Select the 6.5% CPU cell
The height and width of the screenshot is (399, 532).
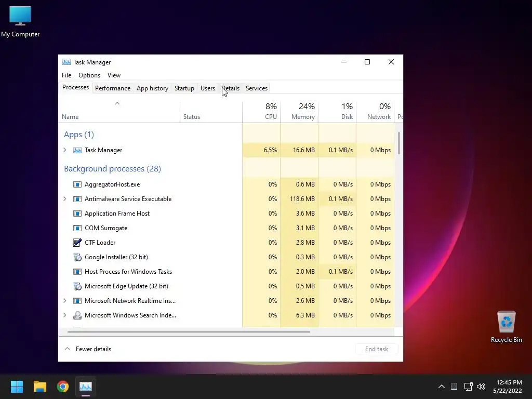point(261,150)
